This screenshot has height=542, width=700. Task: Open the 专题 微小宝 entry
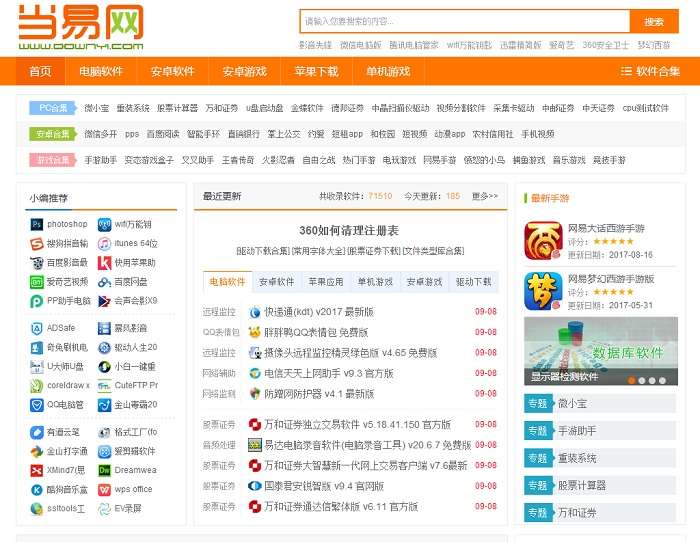600,404
